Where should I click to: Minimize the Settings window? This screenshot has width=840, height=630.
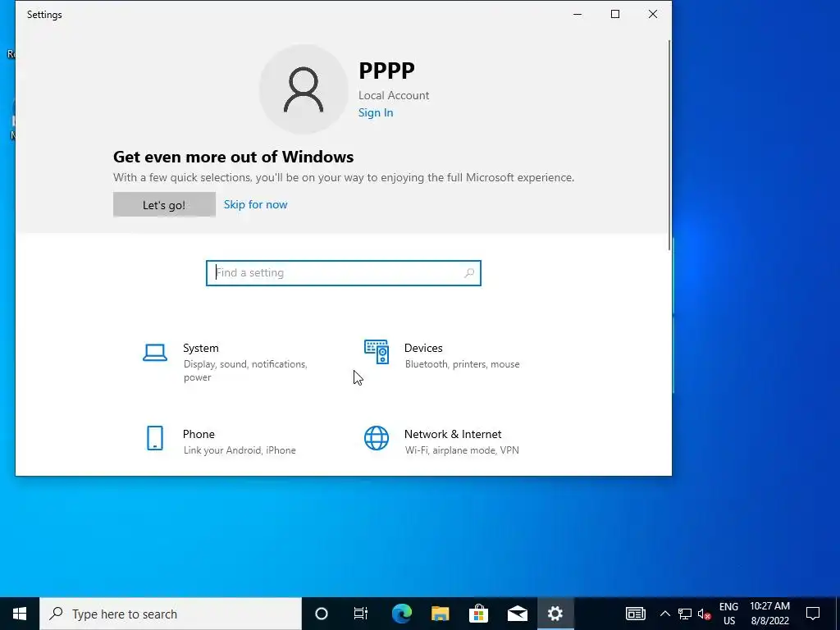pos(577,15)
